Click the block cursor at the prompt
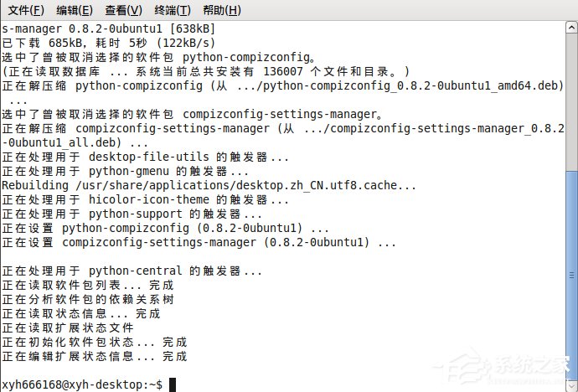 pyautogui.click(x=172, y=384)
